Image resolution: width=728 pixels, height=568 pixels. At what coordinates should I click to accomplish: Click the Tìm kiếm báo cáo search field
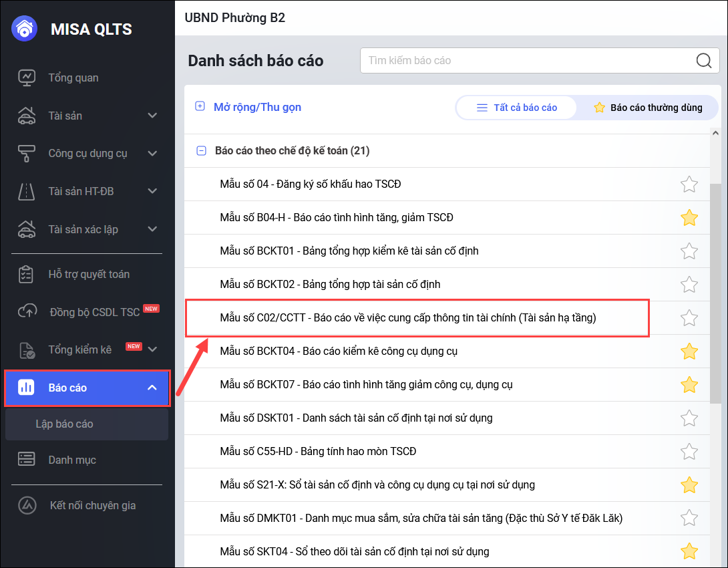[x=540, y=60]
